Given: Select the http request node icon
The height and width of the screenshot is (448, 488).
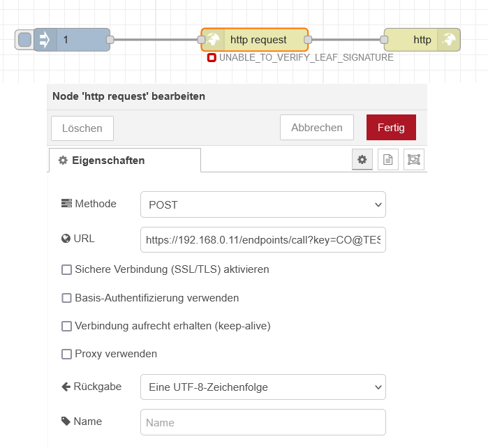Looking at the screenshot, I should click(214, 40).
